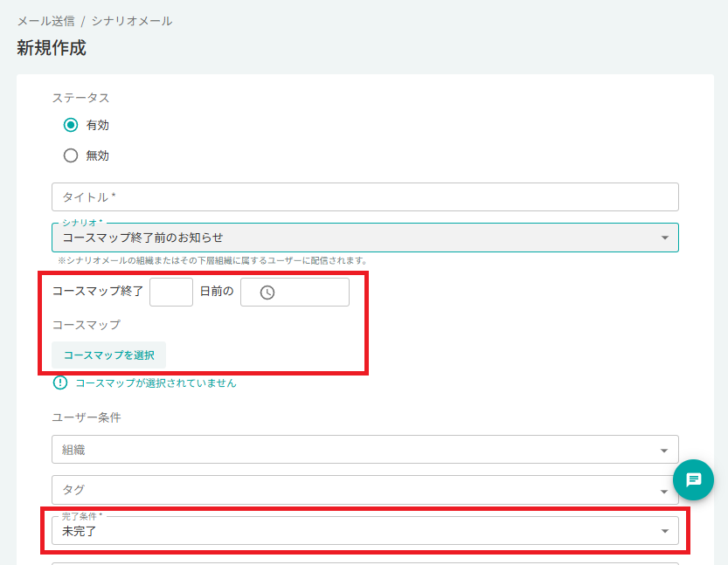
Task: Focus the タイトル input field
Action: pos(365,197)
